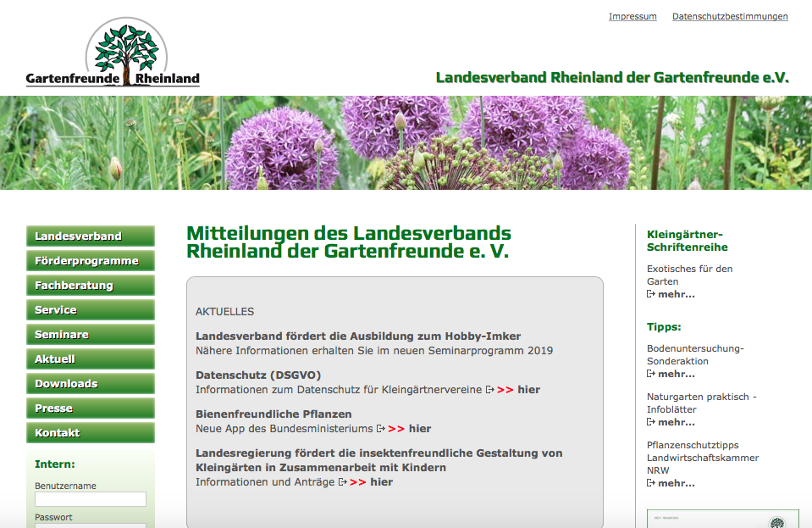
Task: Click the '>> hier' link under Datenschutz (DSGVO)
Action: click(x=518, y=390)
